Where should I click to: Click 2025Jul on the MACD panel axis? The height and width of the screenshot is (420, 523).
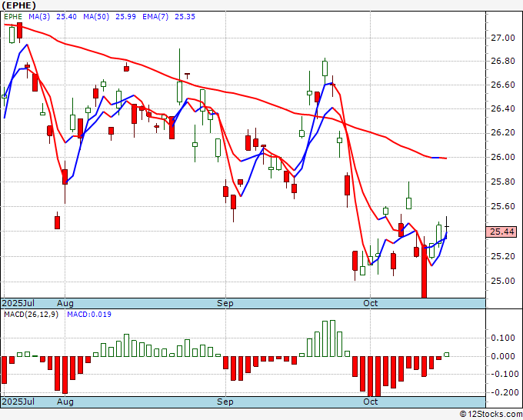pyautogui.click(x=18, y=402)
